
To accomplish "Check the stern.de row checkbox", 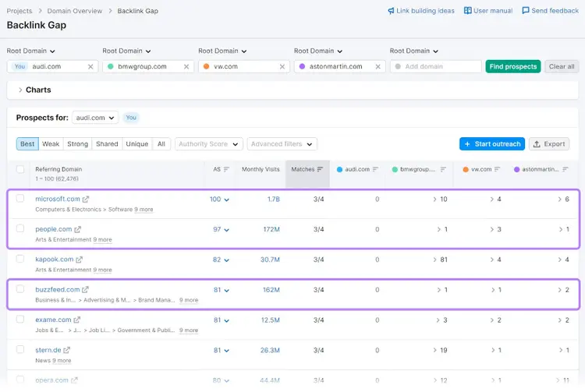I will click(x=20, y=349).
